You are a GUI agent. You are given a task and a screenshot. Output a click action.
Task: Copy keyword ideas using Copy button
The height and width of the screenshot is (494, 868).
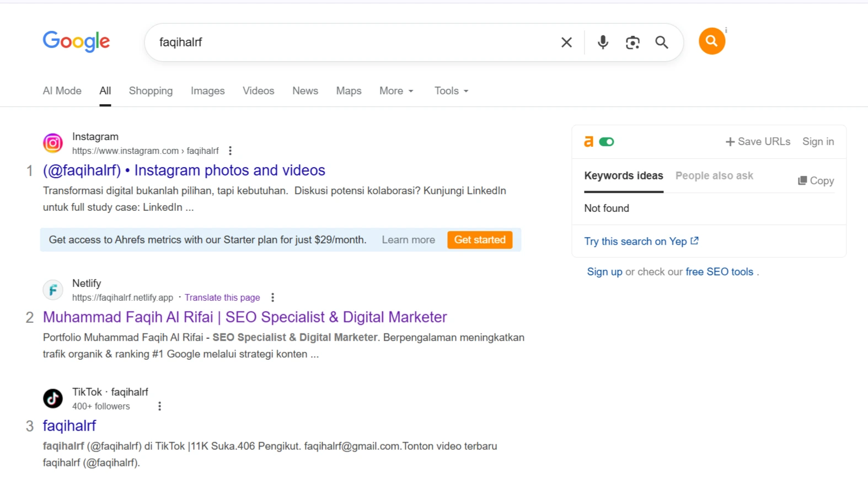point(816,181)
